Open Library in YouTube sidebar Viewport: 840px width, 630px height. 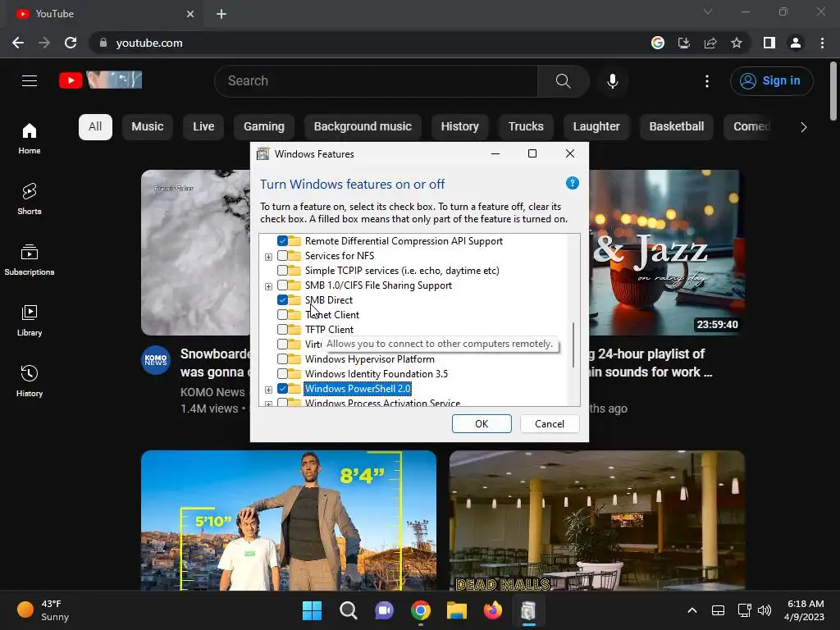coord(30,321)
